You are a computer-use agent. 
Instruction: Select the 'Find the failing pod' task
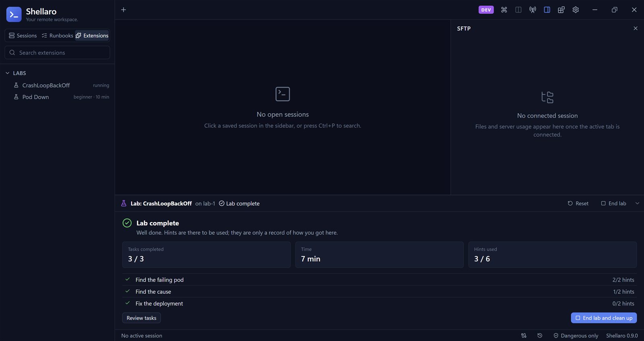point(380,280)
